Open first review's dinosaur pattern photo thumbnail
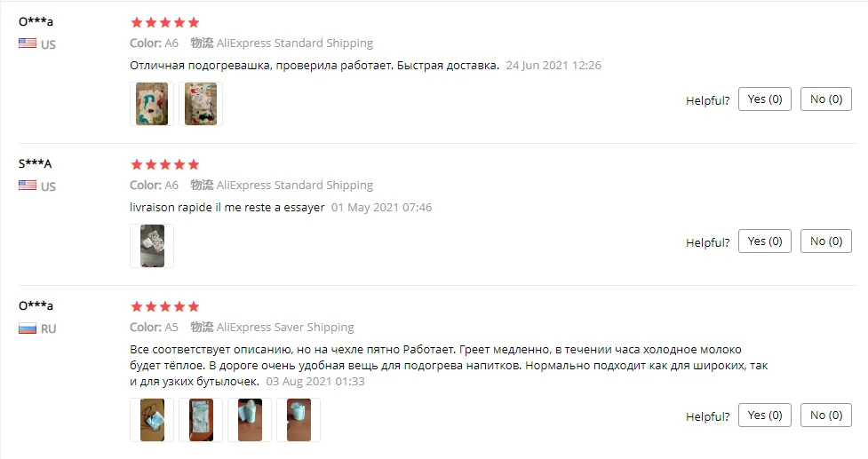Image resolution: width=868 pixels, height=459 pixels. [x=152, y=104]
